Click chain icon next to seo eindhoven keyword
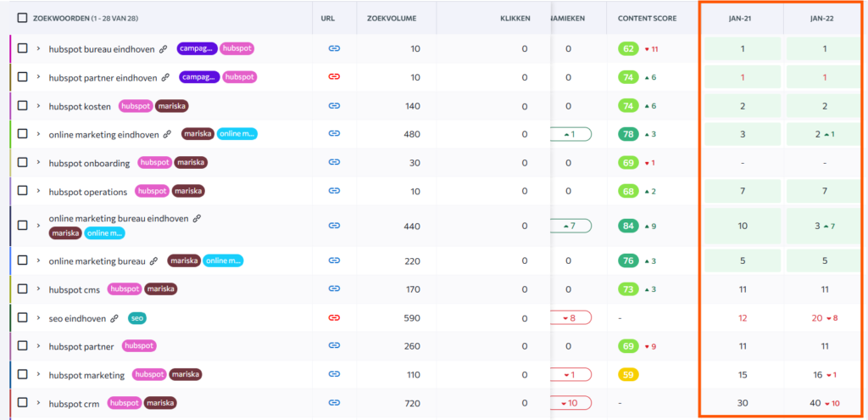The image size is (868, 420). coord(114,318)
